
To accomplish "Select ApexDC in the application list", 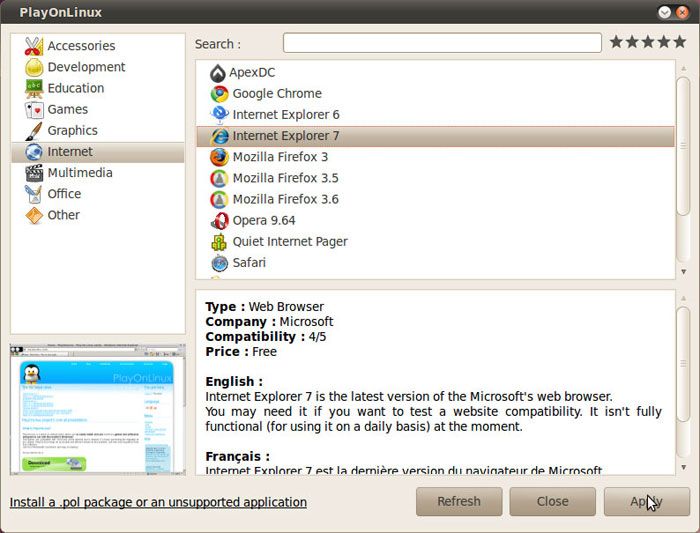I will (435, 72).
